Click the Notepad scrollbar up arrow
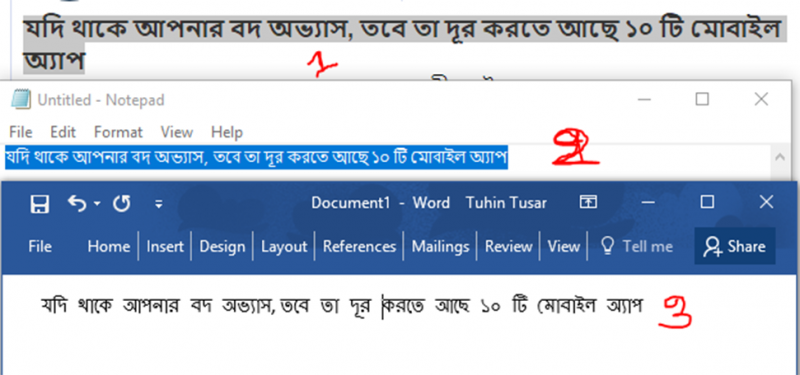This screenshot has width=800, height=375. tap(780, 157)
